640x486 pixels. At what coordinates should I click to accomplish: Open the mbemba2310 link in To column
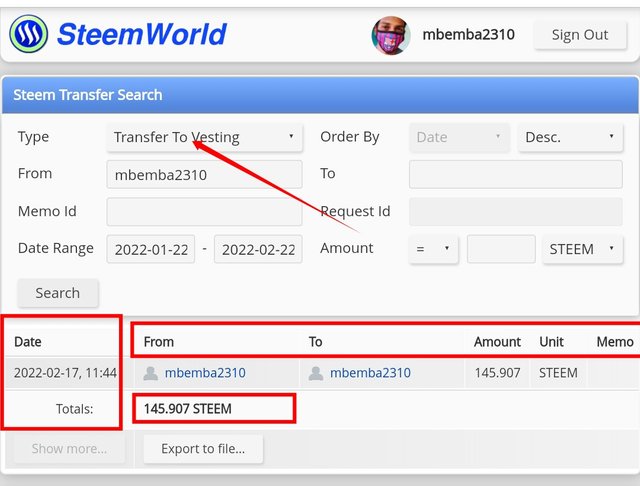370,373
